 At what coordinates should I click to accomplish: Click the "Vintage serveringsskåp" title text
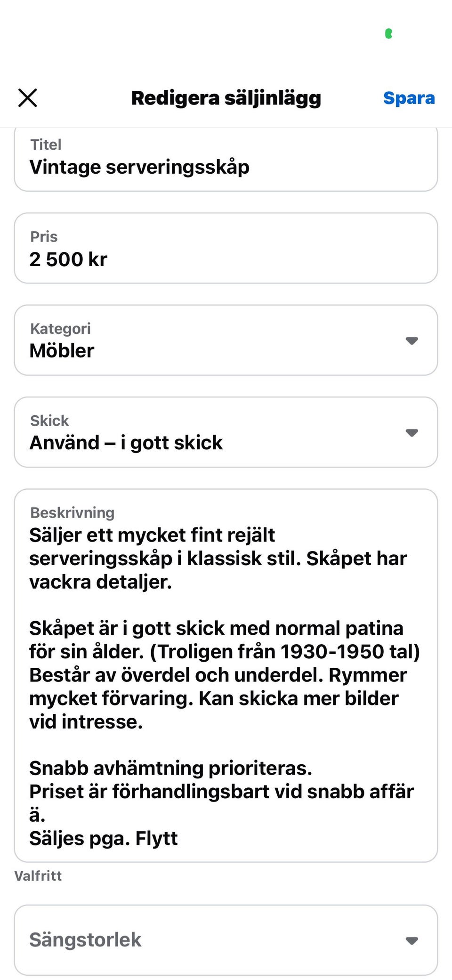[139, 167]
